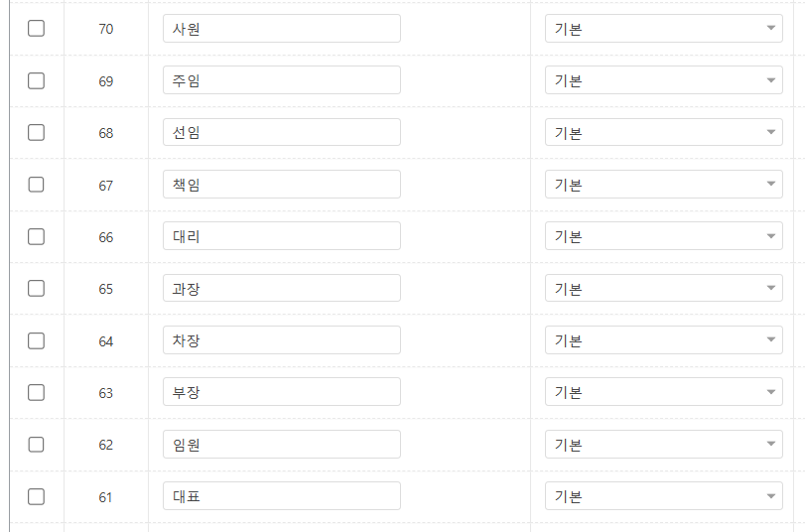The width and height of the screenshot is (805, 532).
Task: Focus the 선임 text field
Action: click(281, 132)
